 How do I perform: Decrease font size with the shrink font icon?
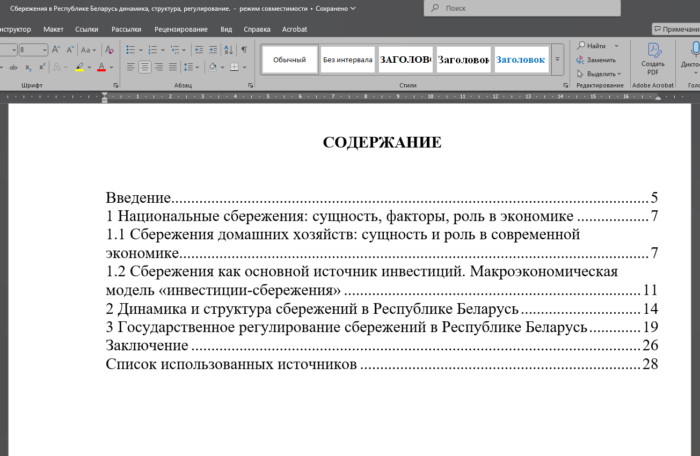point(70,50)
